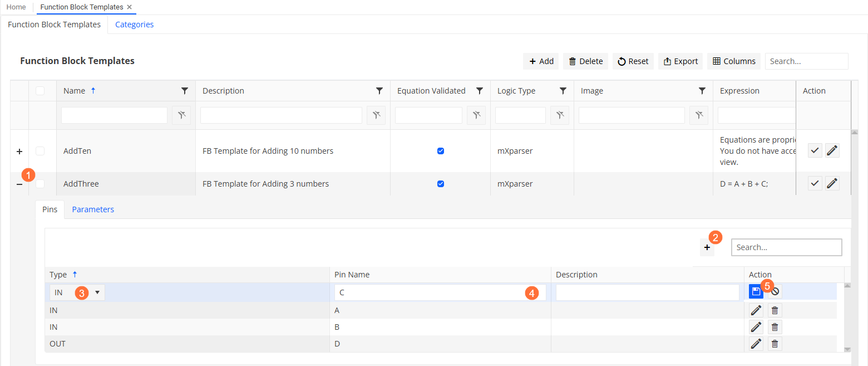
Task: Clear the Image filter
Action: click(x=699, y=115)
